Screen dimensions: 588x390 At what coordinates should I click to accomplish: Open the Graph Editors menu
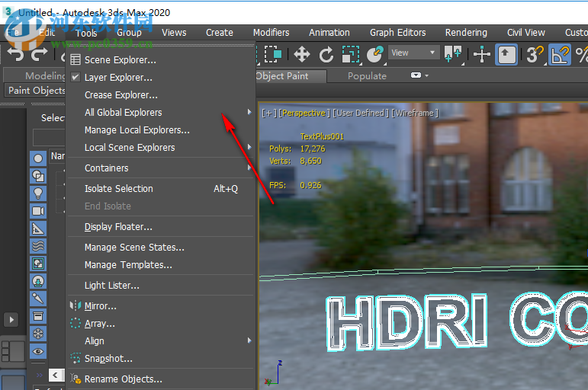pos(398,33)
